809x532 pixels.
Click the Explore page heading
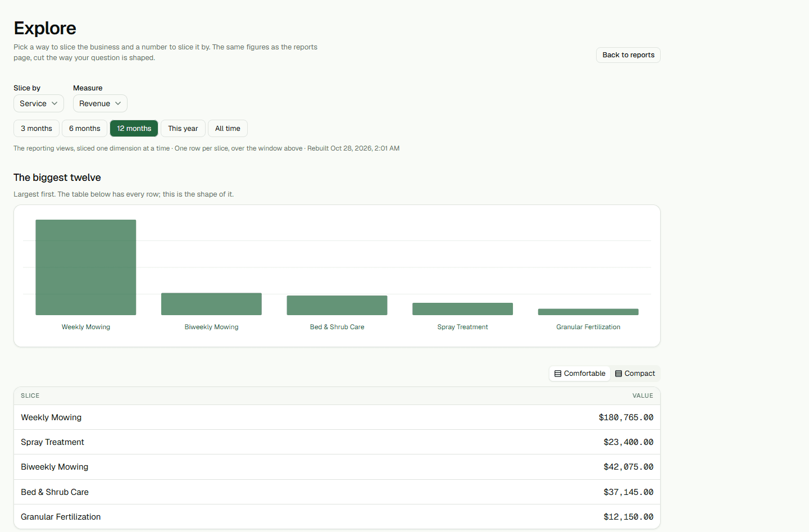45,28
